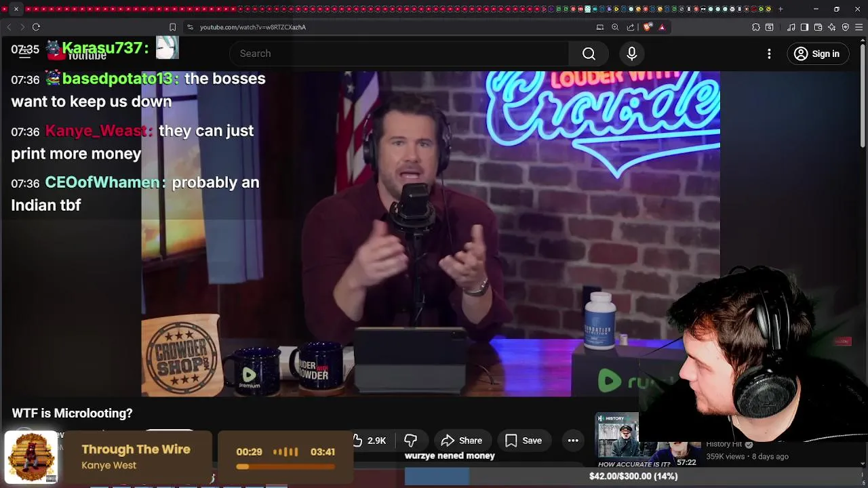Bookmark this page via the bookmark icon
868x488 pixels.
point(172,27)
